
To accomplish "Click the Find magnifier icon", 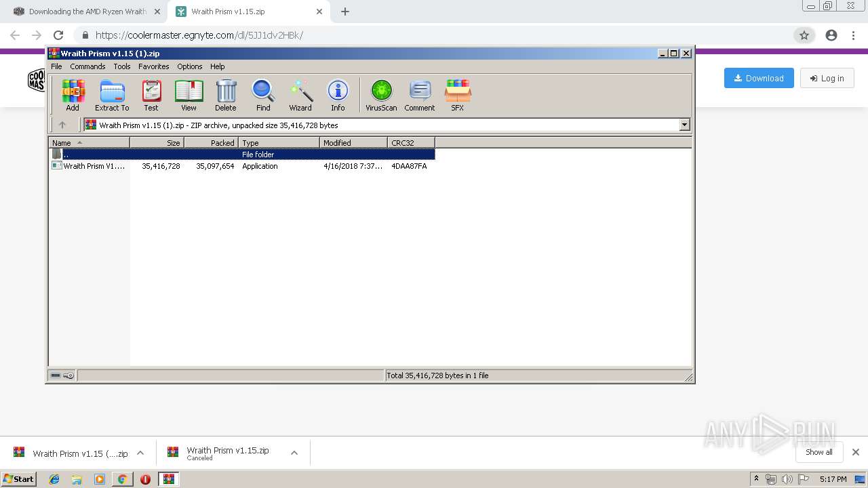I will tap(263, 95).
